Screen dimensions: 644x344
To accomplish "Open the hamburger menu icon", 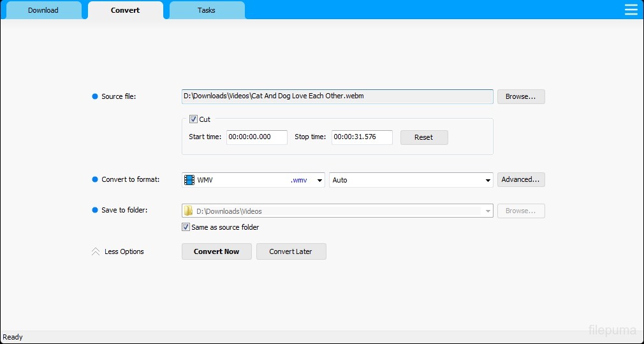I will 631,9.
